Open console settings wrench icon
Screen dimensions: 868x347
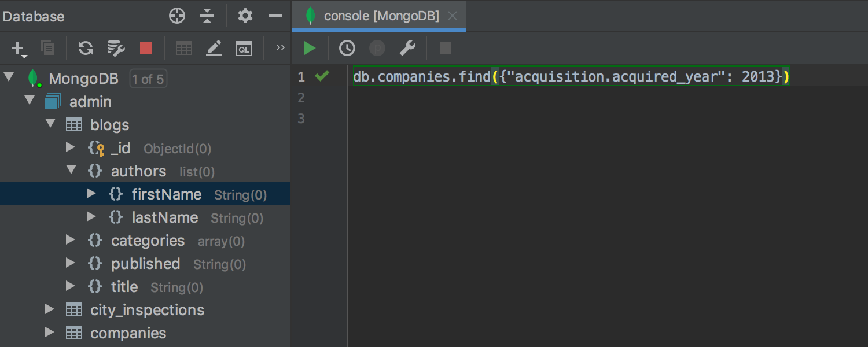[407, 48]
